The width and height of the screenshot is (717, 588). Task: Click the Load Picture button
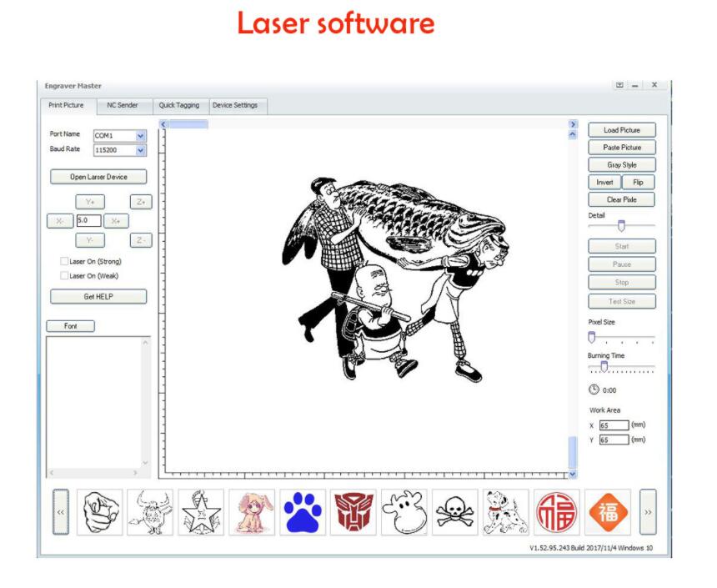coord(622,130)
